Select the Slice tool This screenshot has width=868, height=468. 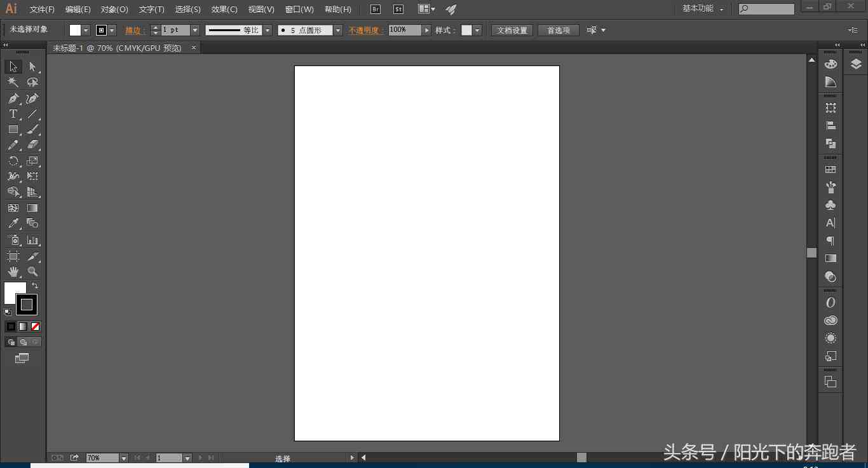(x=32, y=256)
